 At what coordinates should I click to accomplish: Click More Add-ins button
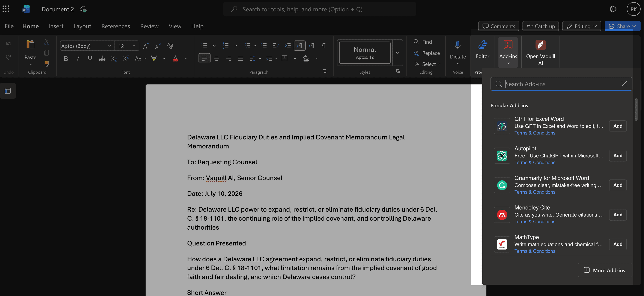pos(605,270)
